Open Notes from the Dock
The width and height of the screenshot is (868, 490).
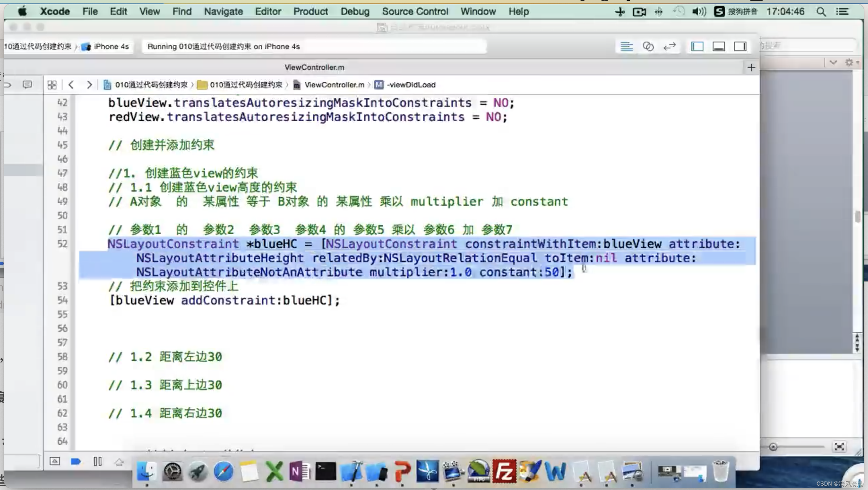(x=249, y=472)
